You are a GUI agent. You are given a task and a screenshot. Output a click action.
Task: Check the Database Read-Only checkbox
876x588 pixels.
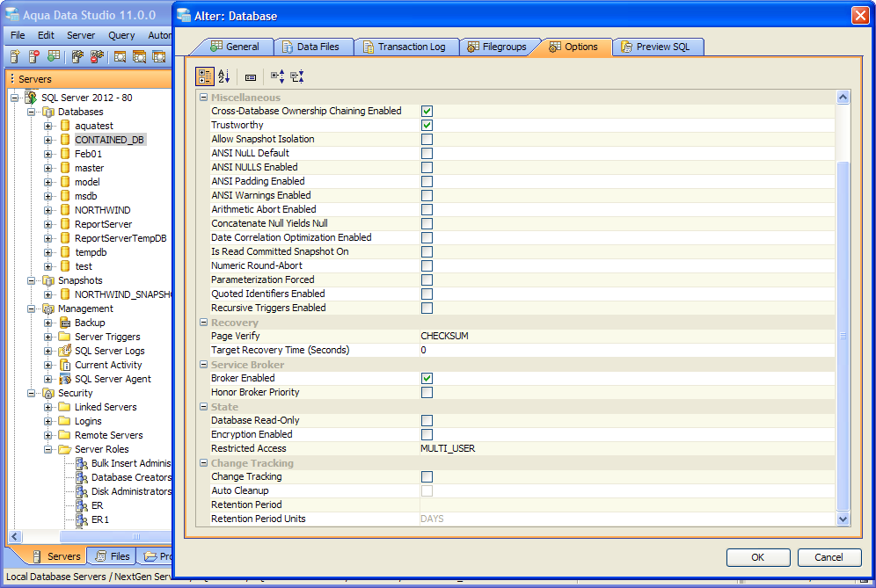coord(427,420)
